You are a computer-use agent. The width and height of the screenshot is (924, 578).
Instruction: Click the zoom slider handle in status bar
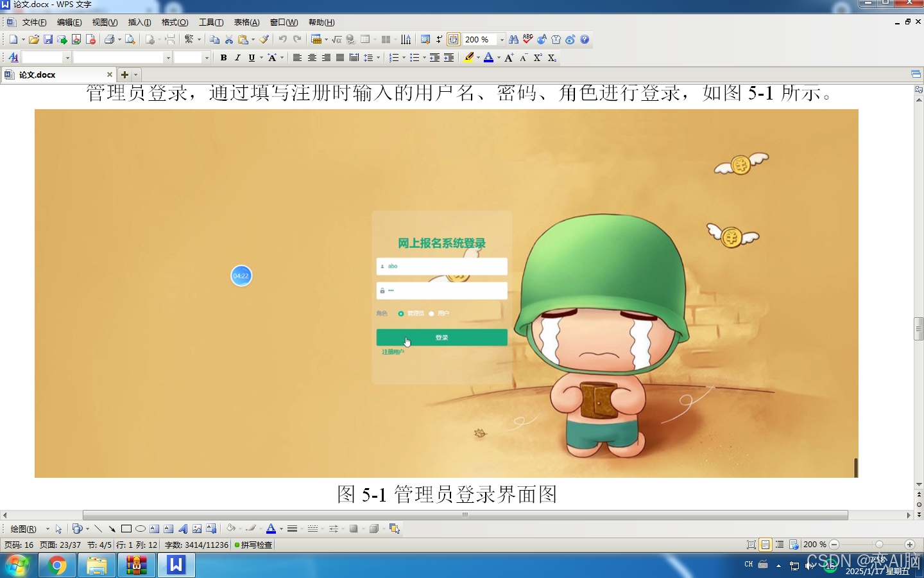click(x=879, y=545)
